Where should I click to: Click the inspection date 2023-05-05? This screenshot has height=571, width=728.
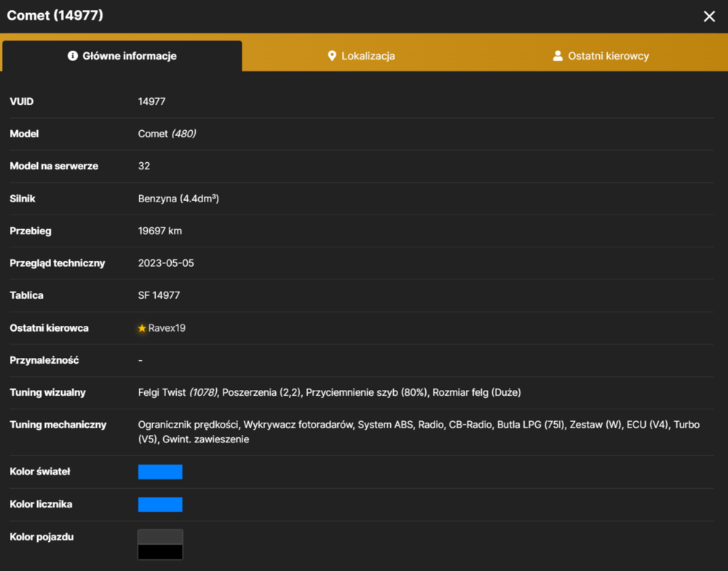click(166, 263)
